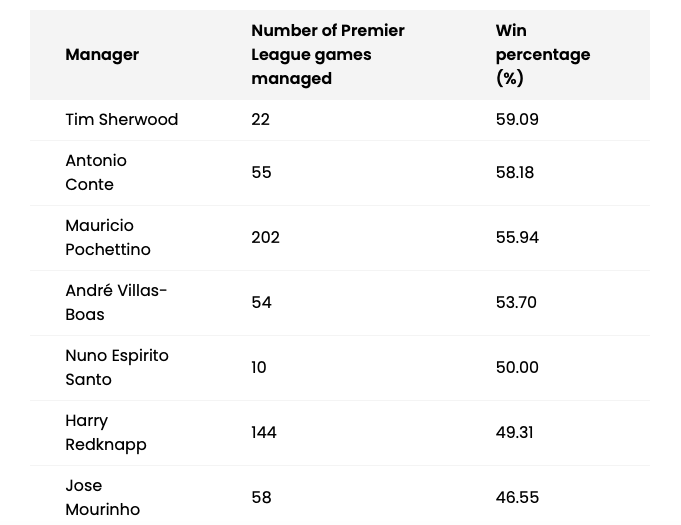The image size is (681, 525).
Task: Select Pochettino's 202 games managed value
Action: (x=265, y=238)
